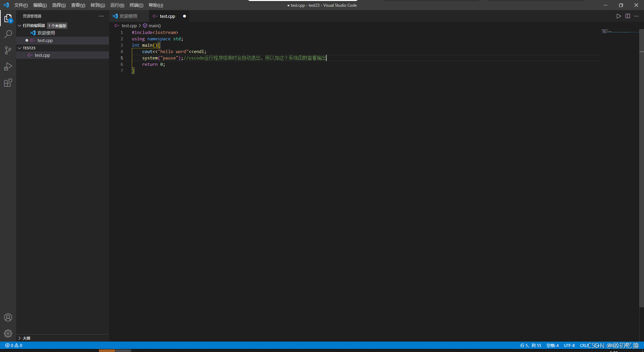Expand the 大纲 outline section
644x352 pixels.
[x=19, y=338]
